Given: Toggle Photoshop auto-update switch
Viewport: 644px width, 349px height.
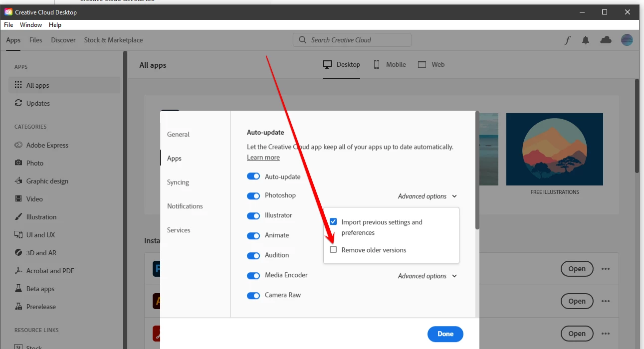Looking at the screenshot, I should (x=253, y=196).
